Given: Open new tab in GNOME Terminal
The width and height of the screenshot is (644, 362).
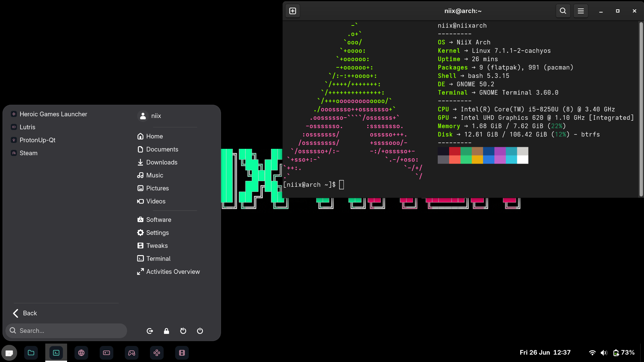Looking at the screenshot, I should pos(292,11).
